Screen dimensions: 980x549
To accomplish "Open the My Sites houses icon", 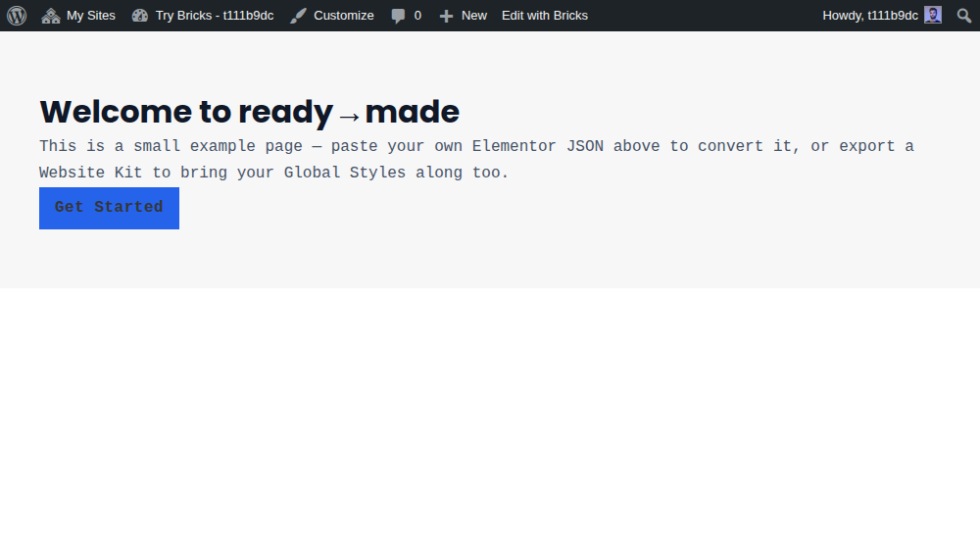I will (x=51, y=16).
